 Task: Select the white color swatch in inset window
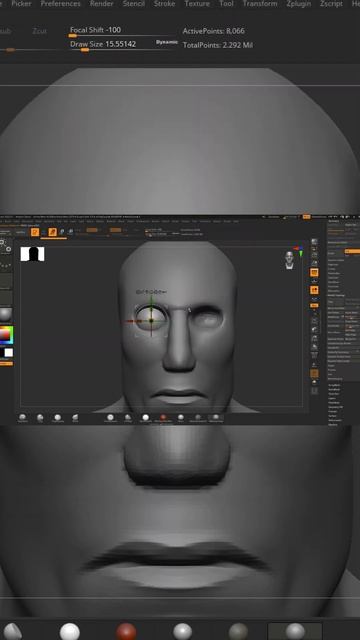point(9,353)
